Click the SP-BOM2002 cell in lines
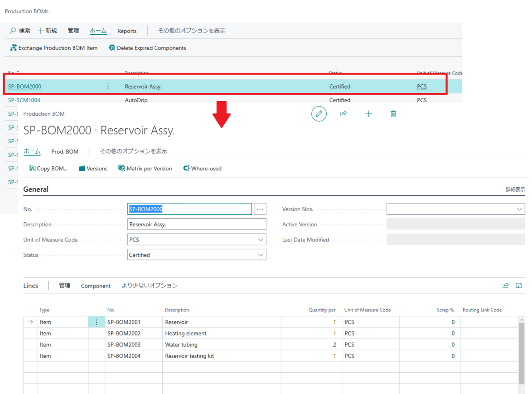The image size is (532, 394). coord(134,333)
